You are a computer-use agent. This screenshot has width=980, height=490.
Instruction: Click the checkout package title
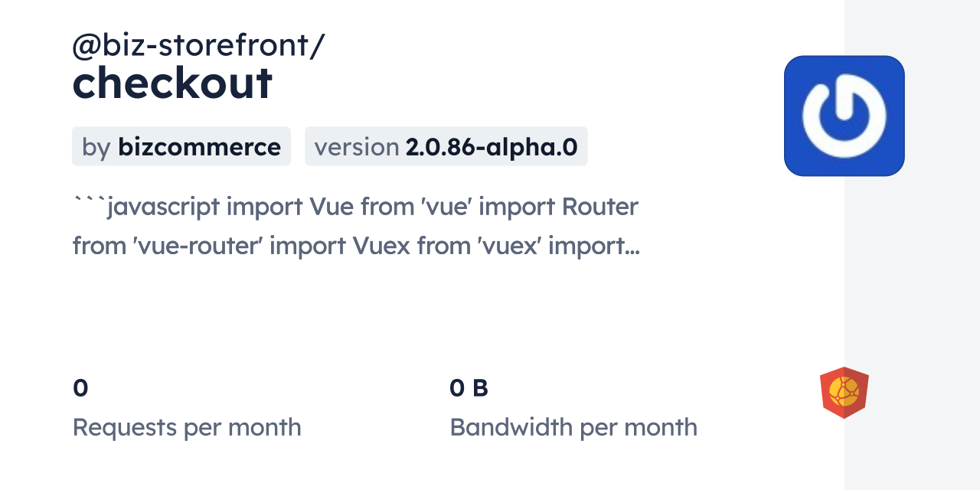tap(172, 83)
